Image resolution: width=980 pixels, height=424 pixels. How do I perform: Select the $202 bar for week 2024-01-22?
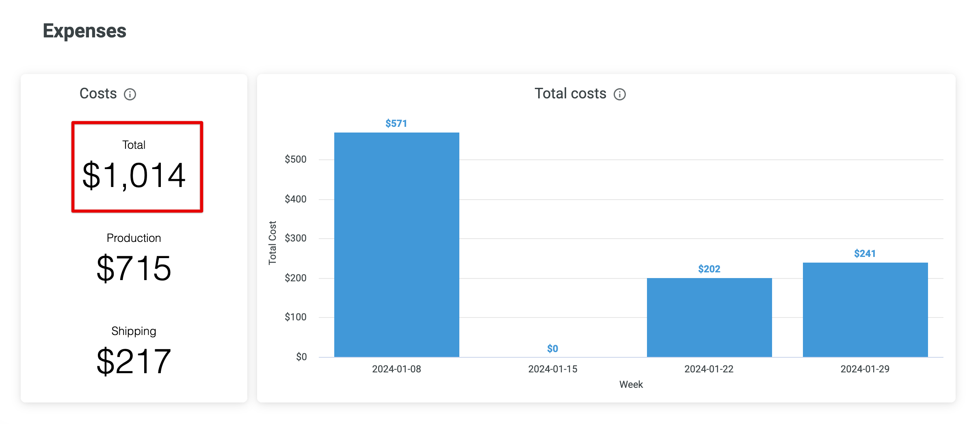[710, 317]
